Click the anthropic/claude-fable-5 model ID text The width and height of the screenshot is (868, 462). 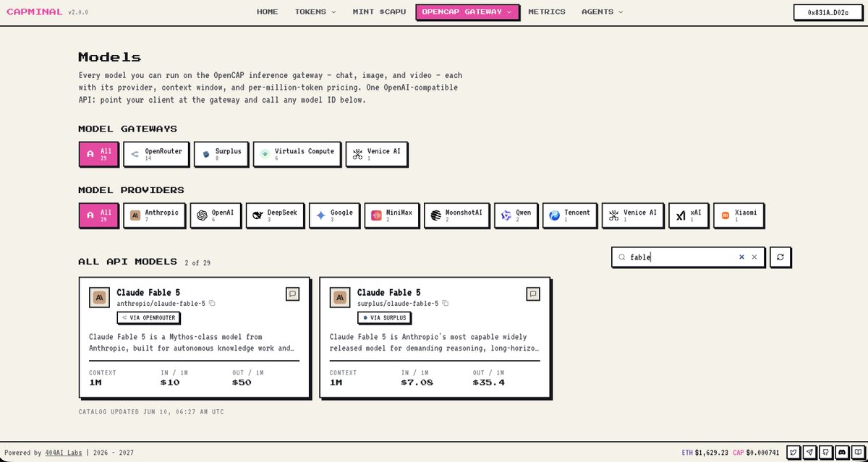[161, 304]
